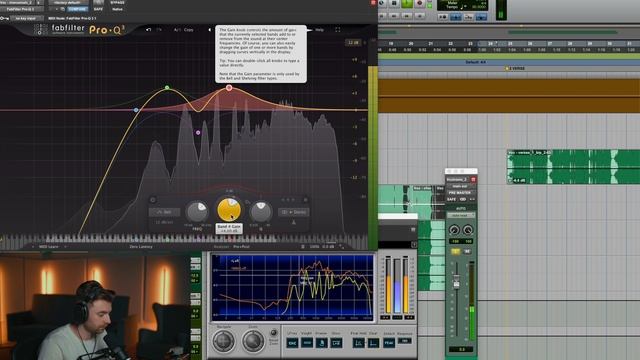Viewport: 640px width, 360px height.
Task: Click the FabFilter logo icon
Action: click(40, 29)
